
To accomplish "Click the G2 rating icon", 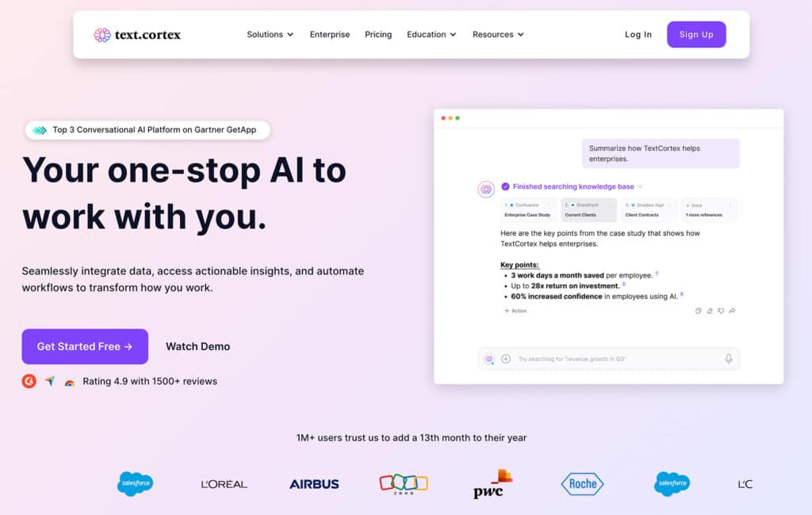I will 29,382.
